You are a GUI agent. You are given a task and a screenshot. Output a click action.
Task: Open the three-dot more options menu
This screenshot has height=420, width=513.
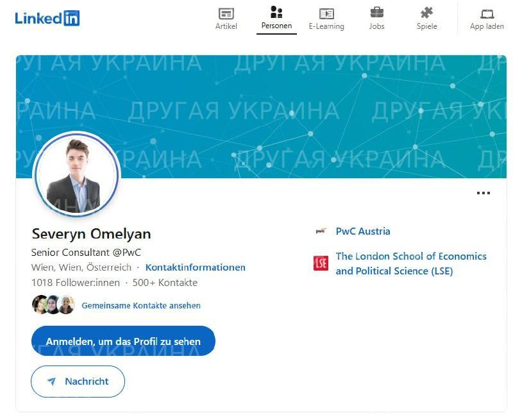pyautogui.click(x=484, y=193)
